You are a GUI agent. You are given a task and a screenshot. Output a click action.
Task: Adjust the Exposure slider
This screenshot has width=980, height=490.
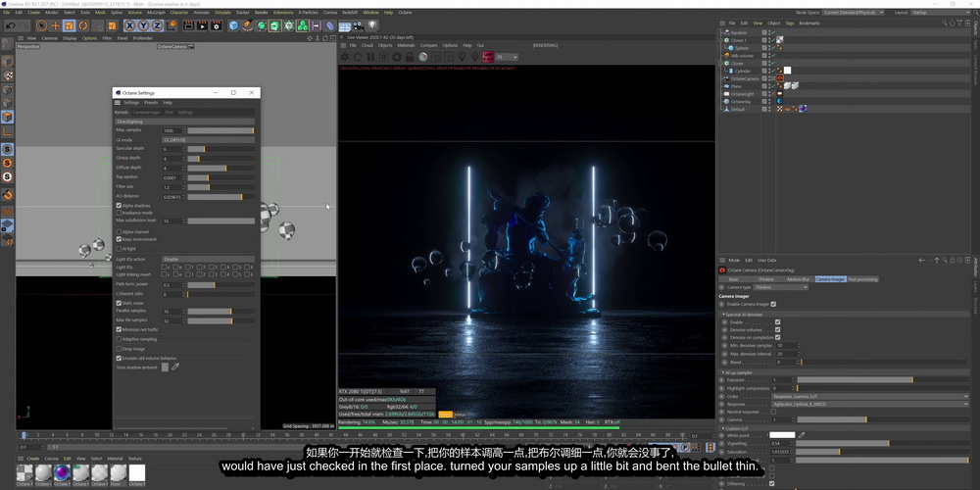[883, 380]
